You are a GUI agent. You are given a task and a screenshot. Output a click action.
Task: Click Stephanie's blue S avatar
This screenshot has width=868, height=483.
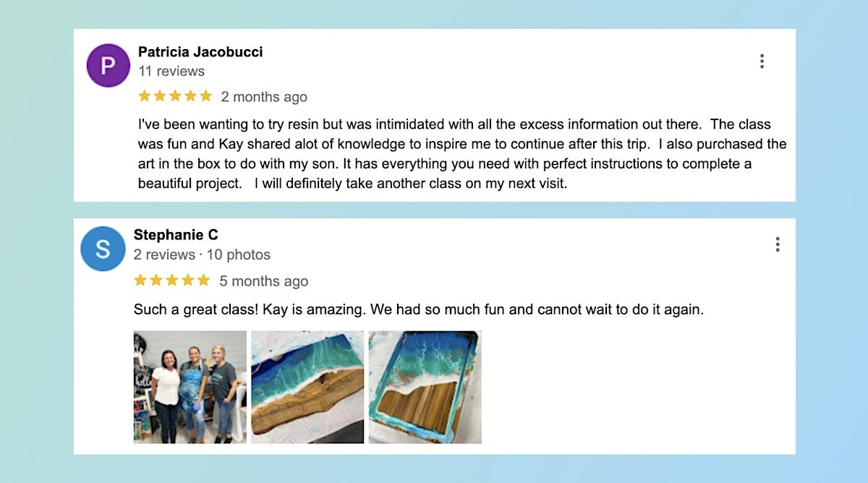click(x=103, y=249)
